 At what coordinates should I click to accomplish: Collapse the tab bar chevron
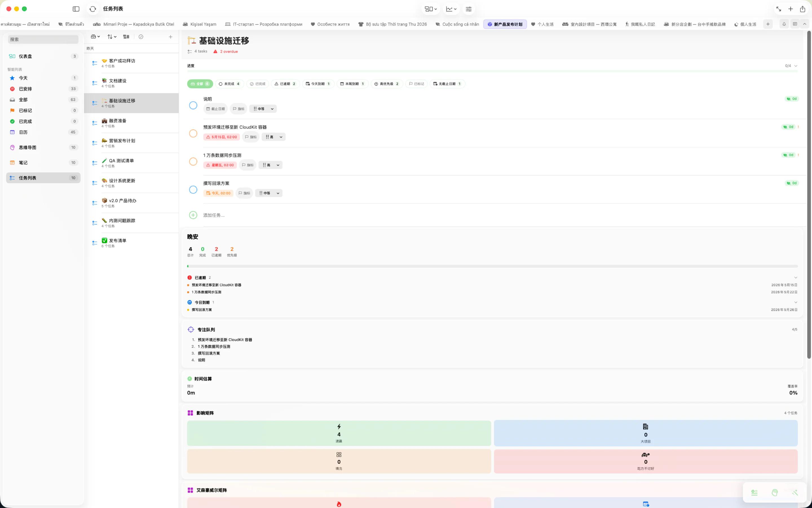[x=805, y=24]
